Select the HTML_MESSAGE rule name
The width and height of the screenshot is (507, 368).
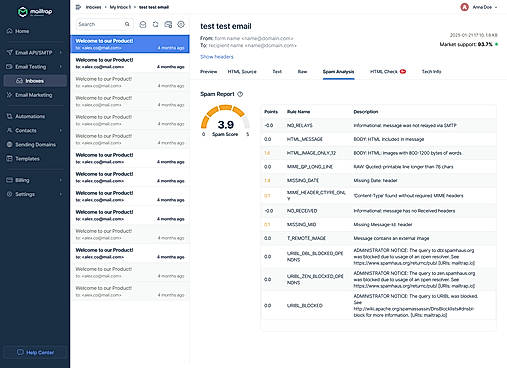[305, 139]
